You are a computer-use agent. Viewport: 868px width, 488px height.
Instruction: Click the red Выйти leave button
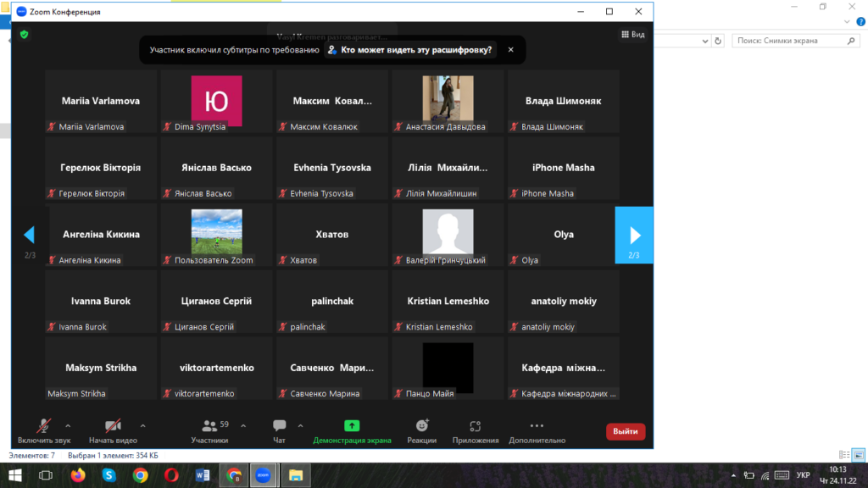tap(626, 431)
